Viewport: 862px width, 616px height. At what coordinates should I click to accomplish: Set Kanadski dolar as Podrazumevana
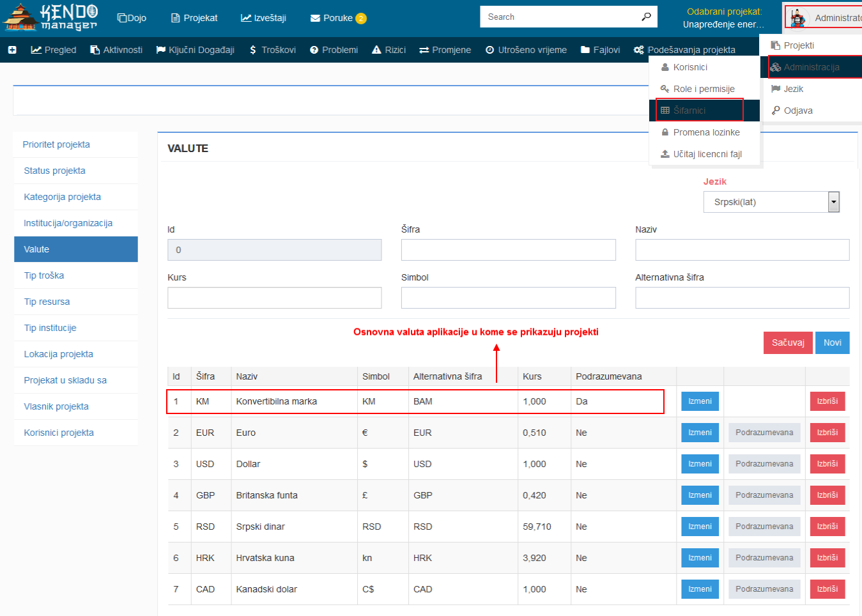(764, 589)
